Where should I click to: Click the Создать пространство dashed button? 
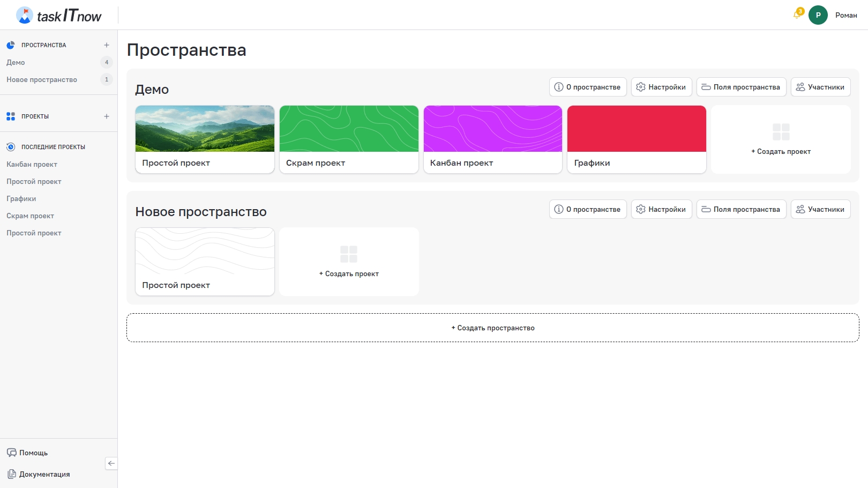(492, 328)
